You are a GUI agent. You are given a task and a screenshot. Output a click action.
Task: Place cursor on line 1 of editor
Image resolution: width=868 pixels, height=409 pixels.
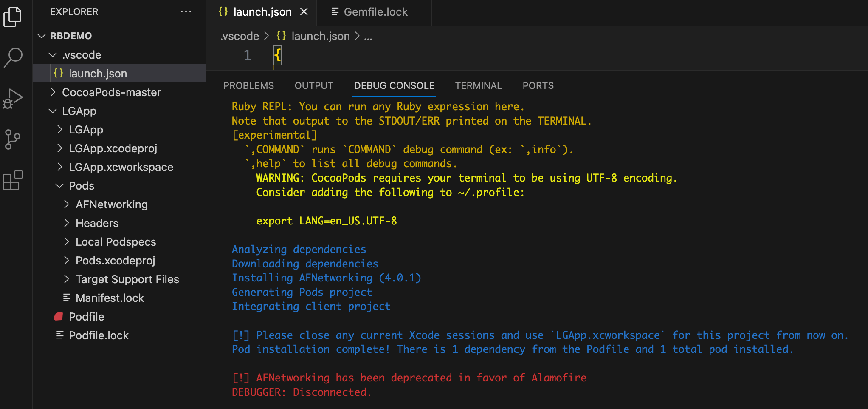pos(382,56)
